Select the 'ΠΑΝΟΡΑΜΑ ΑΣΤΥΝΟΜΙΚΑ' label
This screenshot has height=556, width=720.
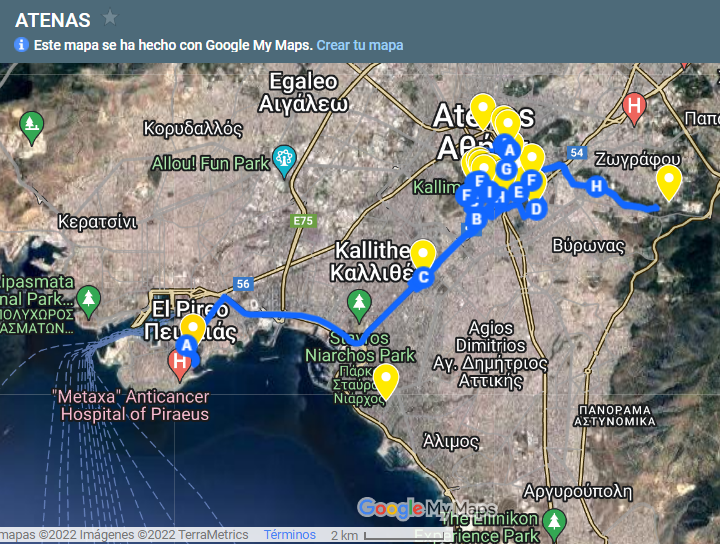pos(614,416)
